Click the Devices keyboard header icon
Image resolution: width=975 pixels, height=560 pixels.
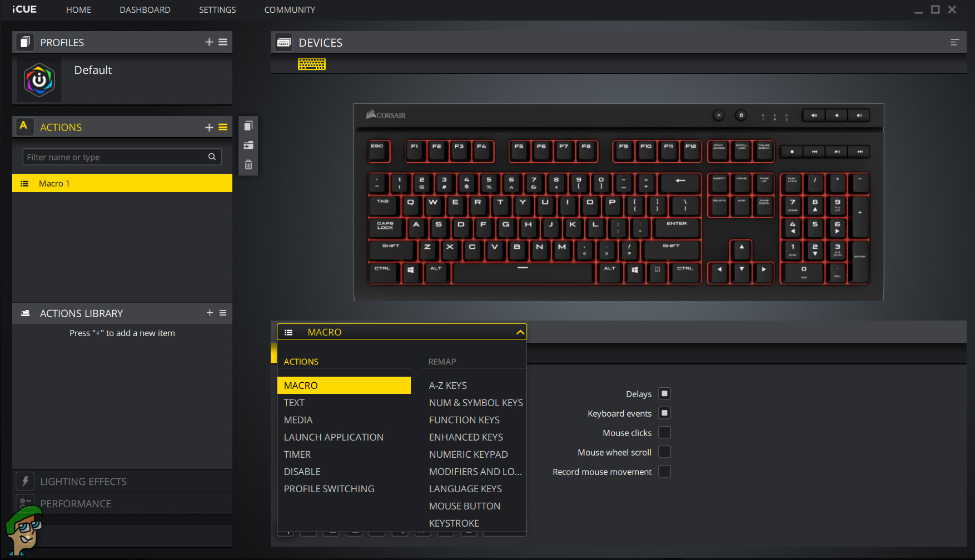[284, 42]
